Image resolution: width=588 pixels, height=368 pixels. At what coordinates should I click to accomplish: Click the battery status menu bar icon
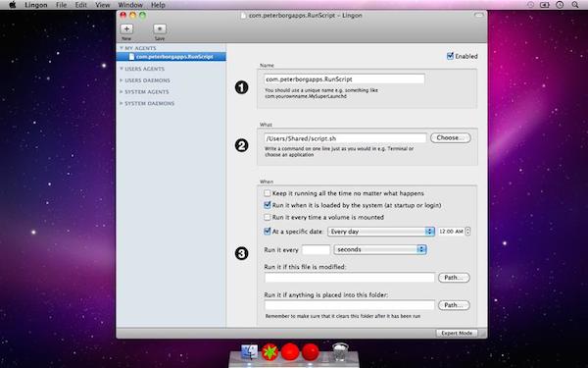point(544,5)
